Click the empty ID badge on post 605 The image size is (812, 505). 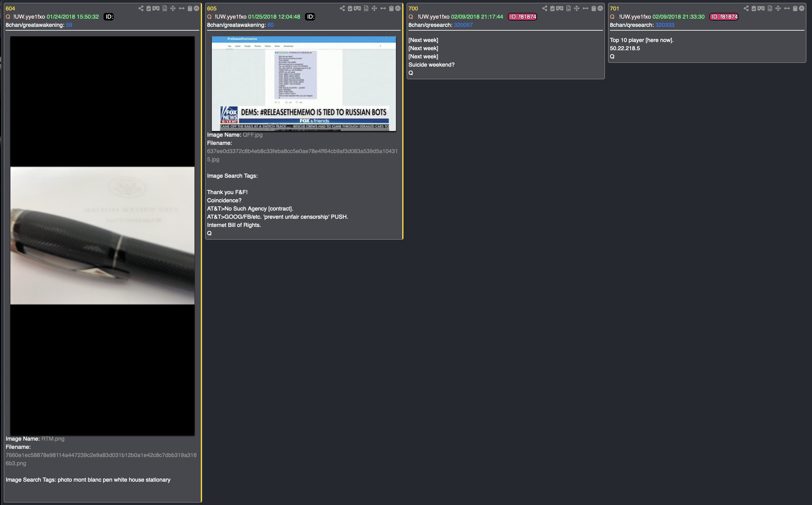point(310,17)
